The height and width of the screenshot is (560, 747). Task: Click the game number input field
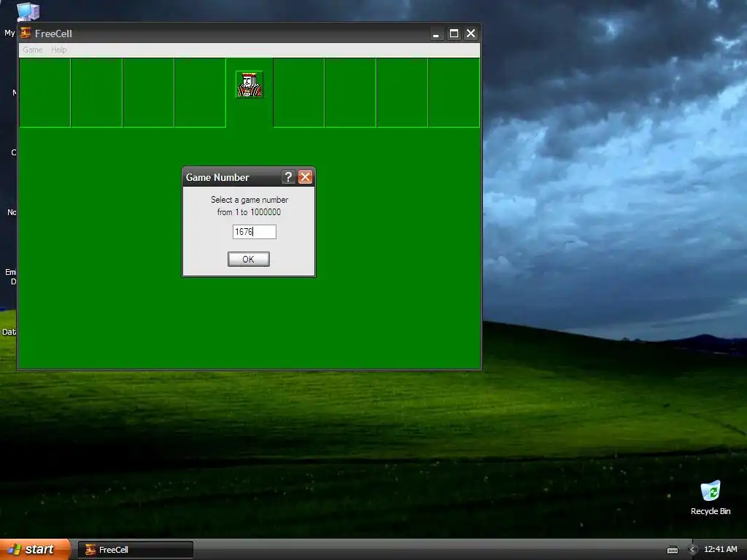(255, 232)
